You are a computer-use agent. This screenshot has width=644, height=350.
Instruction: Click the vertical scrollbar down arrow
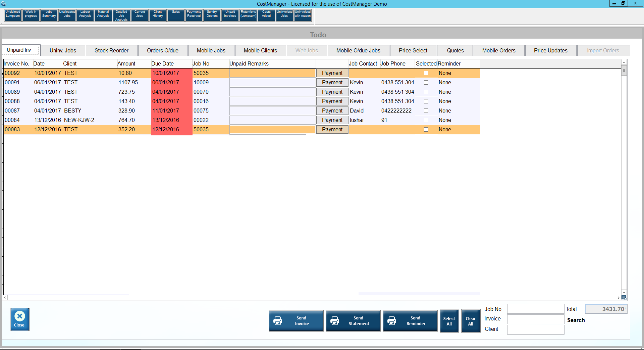tap(624, 292)
